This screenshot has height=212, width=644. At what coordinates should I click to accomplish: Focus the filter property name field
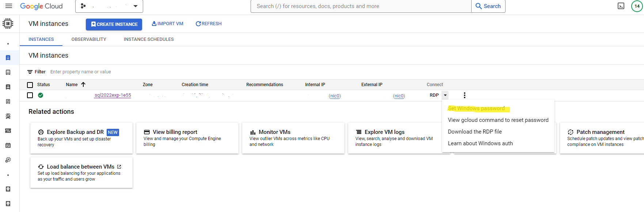coord(81,72)
